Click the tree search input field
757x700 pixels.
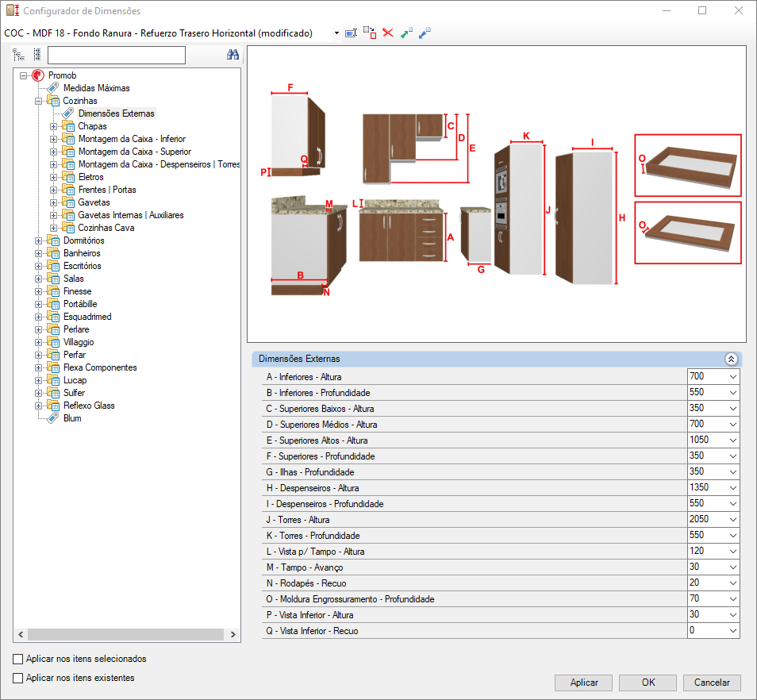pos(117,55)
